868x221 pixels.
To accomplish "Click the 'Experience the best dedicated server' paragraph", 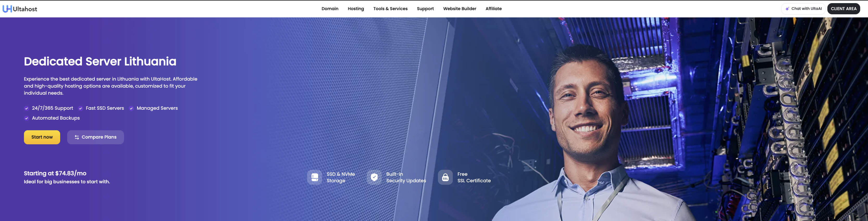I will coord(110,86).
